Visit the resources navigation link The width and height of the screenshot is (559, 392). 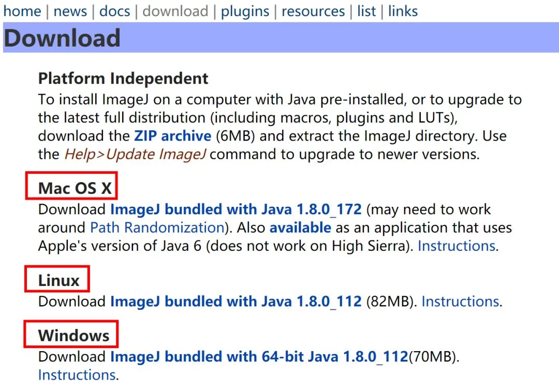point(313,11)
